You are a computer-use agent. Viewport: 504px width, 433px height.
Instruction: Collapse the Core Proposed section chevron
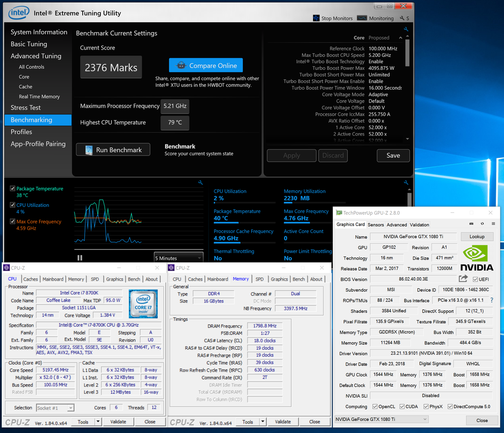[x=400, y=38]
